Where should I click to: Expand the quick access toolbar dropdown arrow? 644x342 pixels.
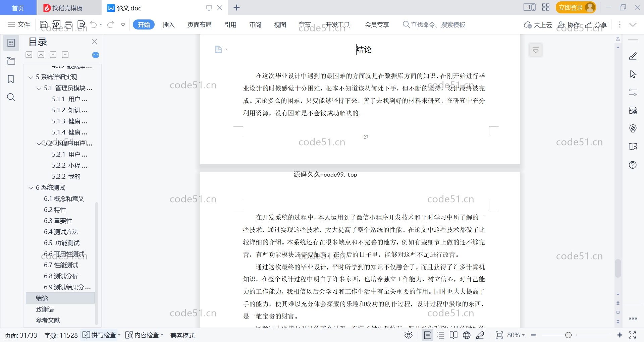coord(123,24)
